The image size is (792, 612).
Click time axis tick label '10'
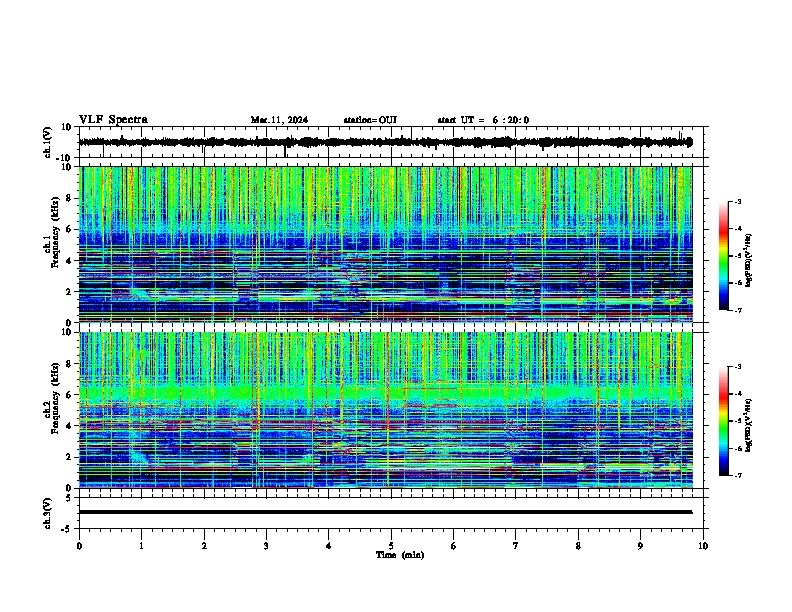(703, 546)
